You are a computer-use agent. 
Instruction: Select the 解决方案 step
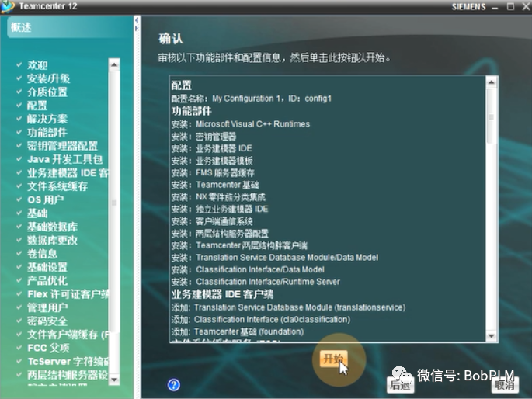click(x=47, y=119)
